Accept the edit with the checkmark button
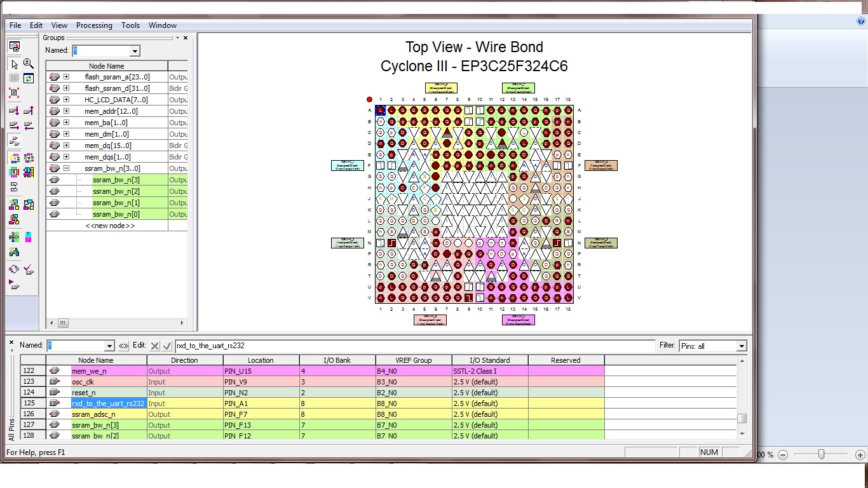 click(x=167, y=346)
